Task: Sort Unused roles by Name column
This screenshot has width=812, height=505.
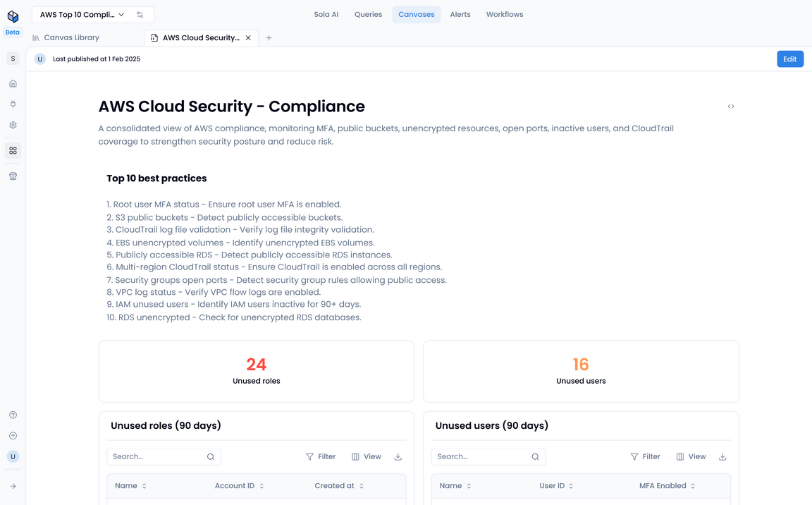Action: (x=130, y=485)
